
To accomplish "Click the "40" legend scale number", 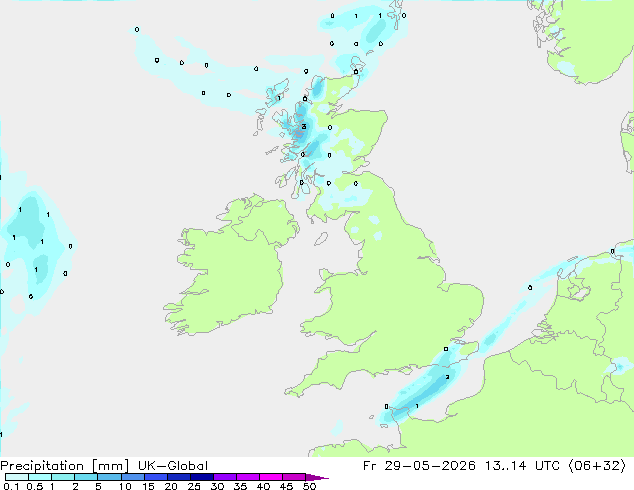I will (x=263, y=486).
